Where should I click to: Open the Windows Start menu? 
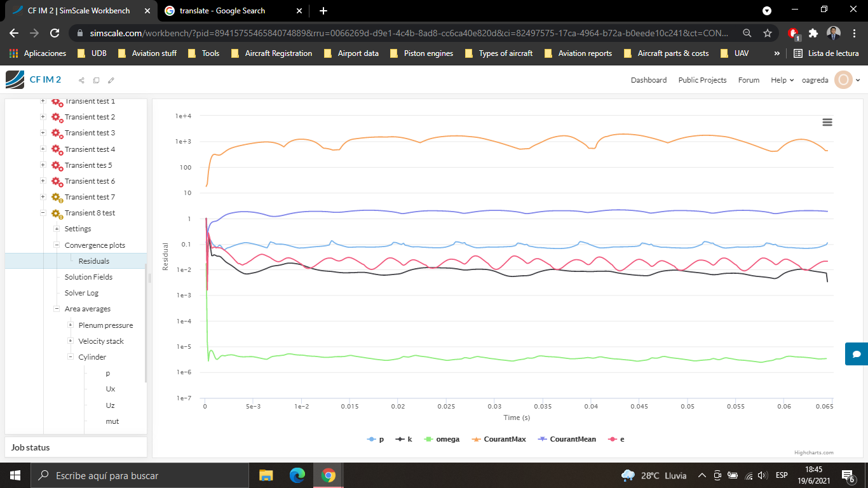15,475
